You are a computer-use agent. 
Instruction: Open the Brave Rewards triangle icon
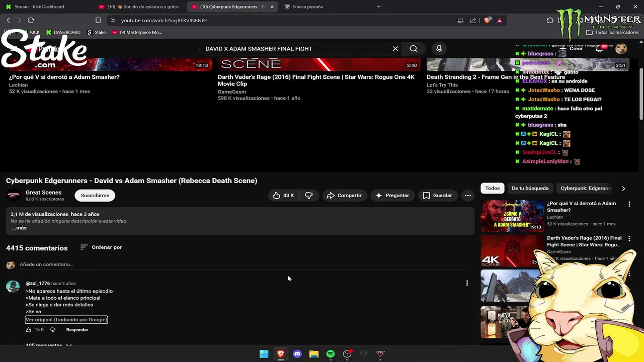click(x=500, y=21)
